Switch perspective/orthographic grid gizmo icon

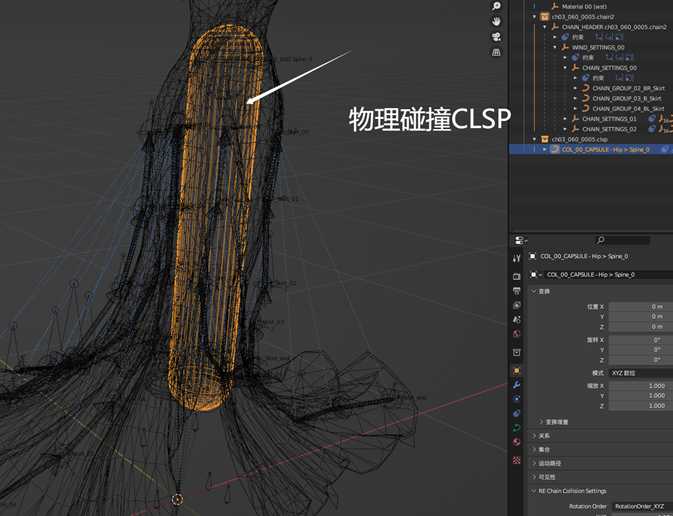[496, 53]
